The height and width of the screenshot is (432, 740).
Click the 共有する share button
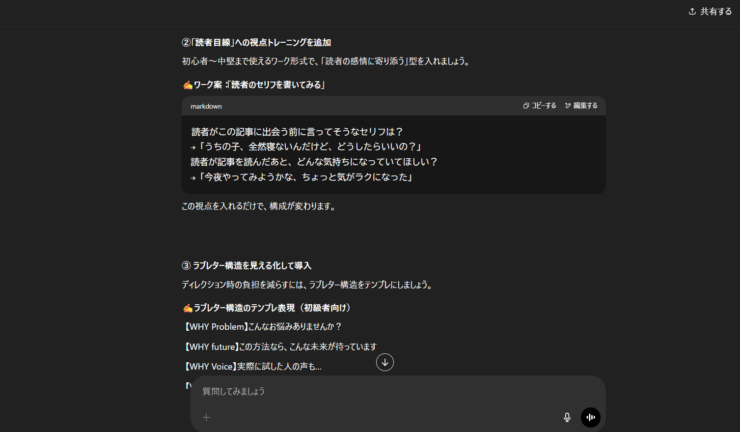click(x=710, y=11)
